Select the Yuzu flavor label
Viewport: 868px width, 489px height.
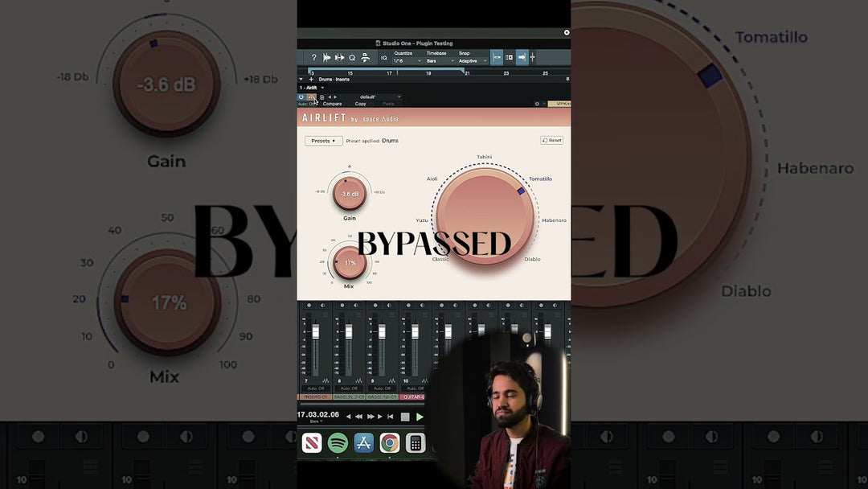(422, 220)
